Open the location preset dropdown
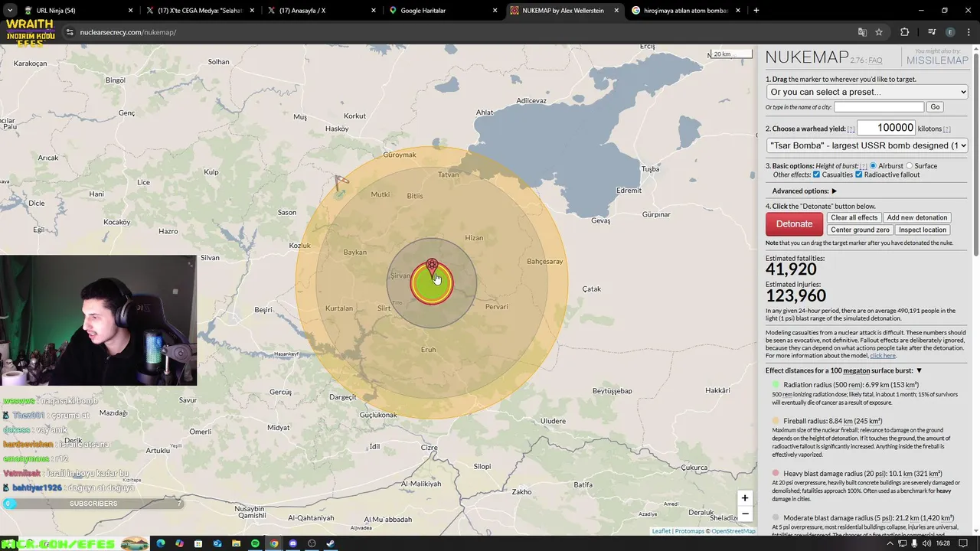Viewport: 980px width, 551px height. coord(867,92)
